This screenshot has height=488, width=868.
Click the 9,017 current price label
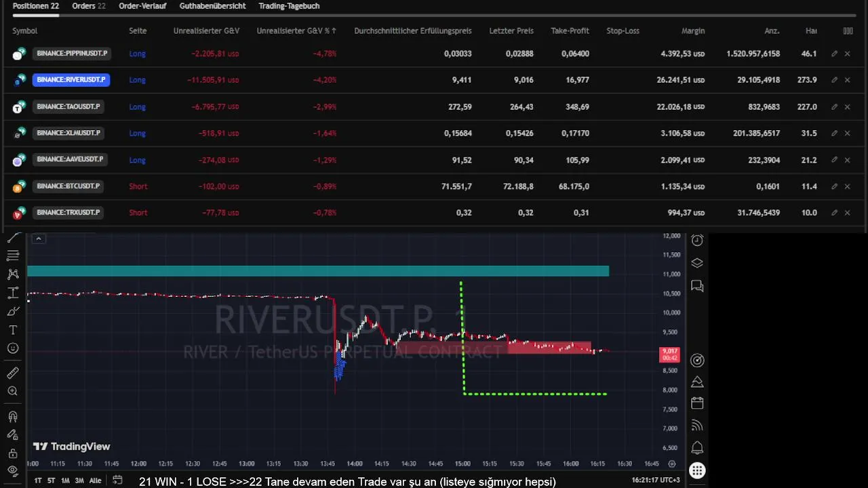click(669, 354)
